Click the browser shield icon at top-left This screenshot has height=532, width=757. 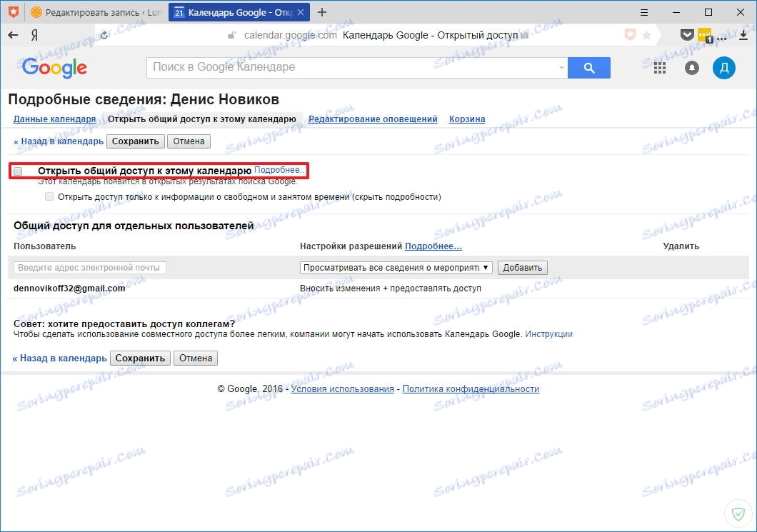(x=14, y=12)
